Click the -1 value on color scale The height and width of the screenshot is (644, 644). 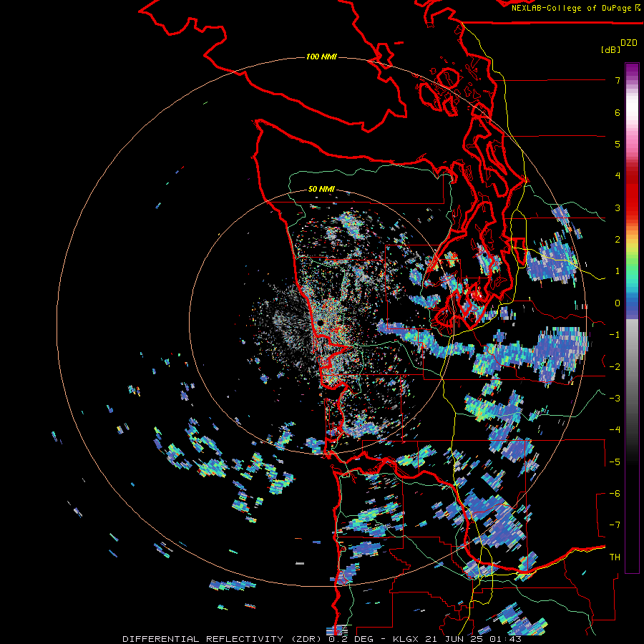tap(615, 335)
